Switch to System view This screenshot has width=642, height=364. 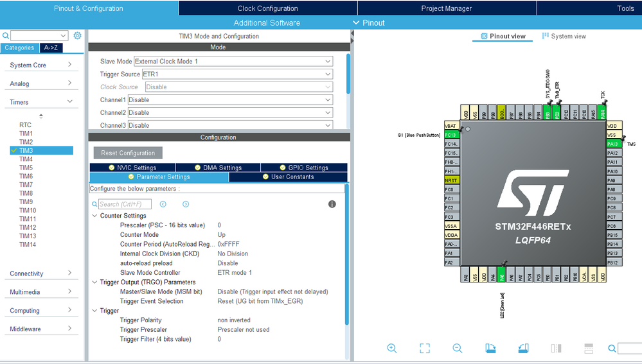pos(564,36)
